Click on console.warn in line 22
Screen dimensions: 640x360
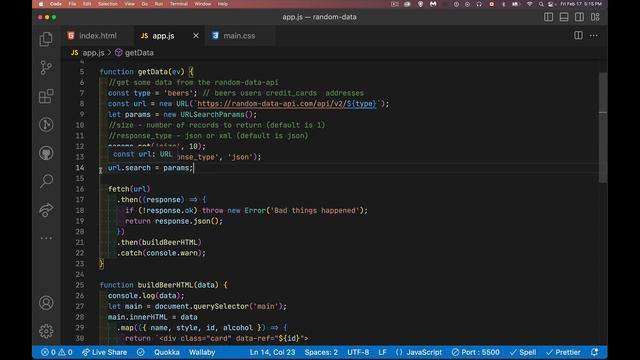click(x=172, y=253)
